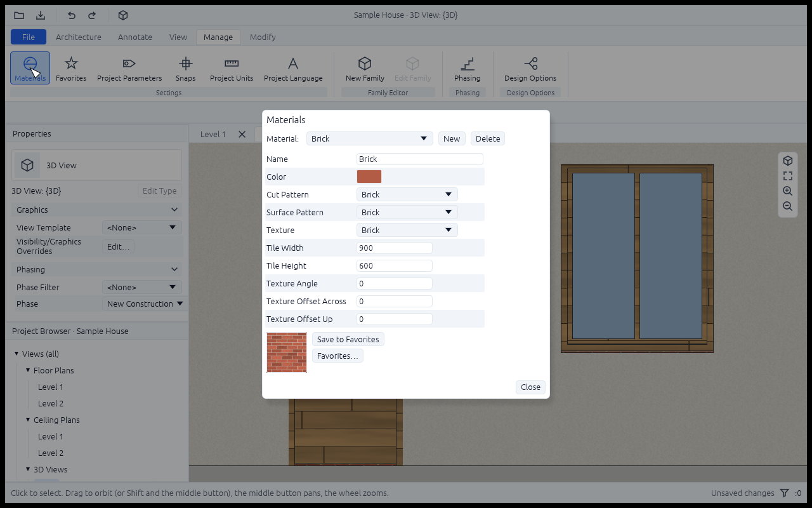Viewport: 812px width, 508px height.
Task: Open Favorites in Settings ribbon group
Action: 71,68
